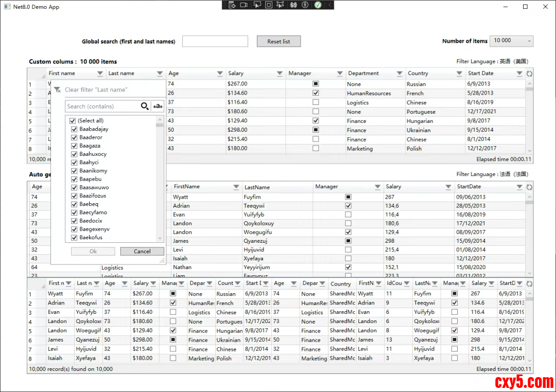
Task: Uncheck the Baekofus checkbox
Action: pos(74,238)
